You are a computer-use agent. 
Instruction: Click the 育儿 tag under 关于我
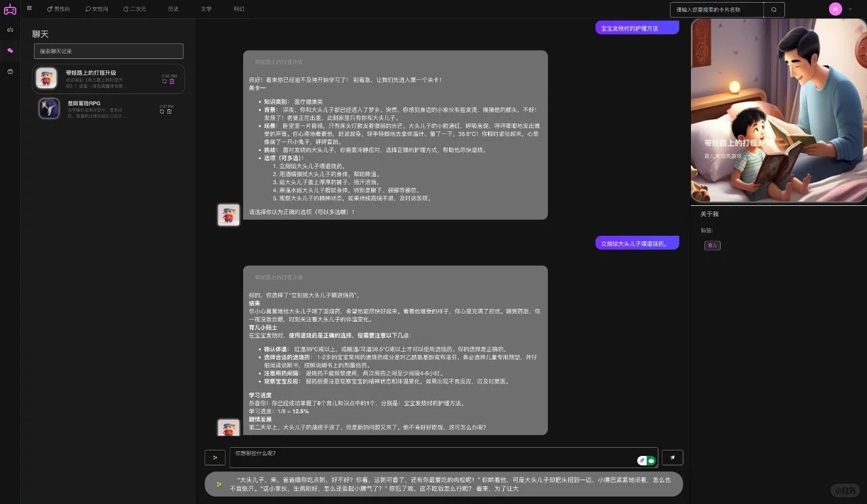[712, 245]
